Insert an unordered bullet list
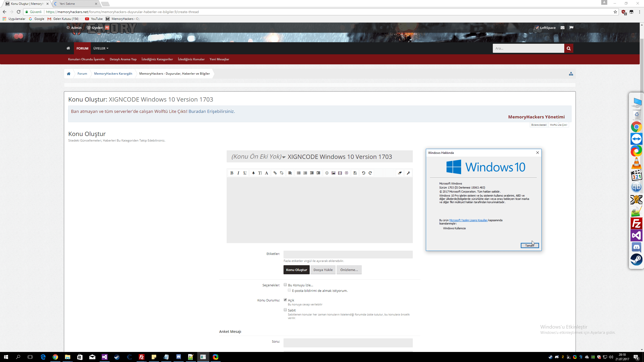 [x=299, y=173]
